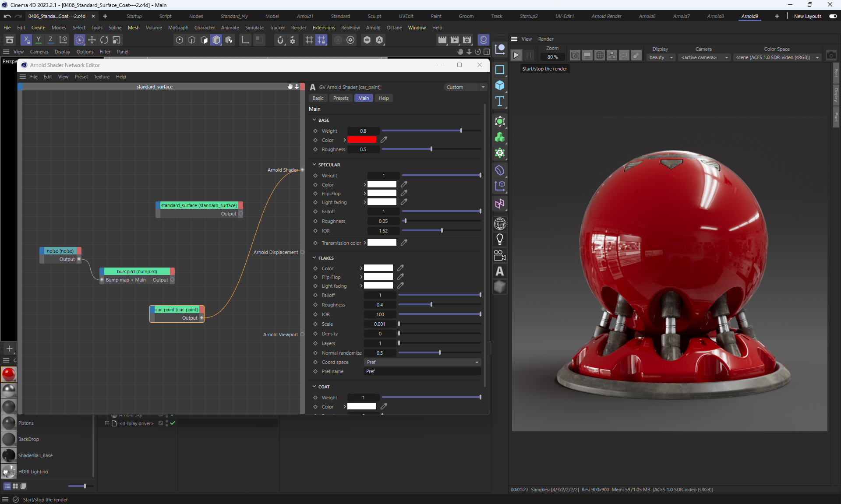841x504 pixels.
Task: Open the Coord space Pref dropdown
Action: (422, 362)
